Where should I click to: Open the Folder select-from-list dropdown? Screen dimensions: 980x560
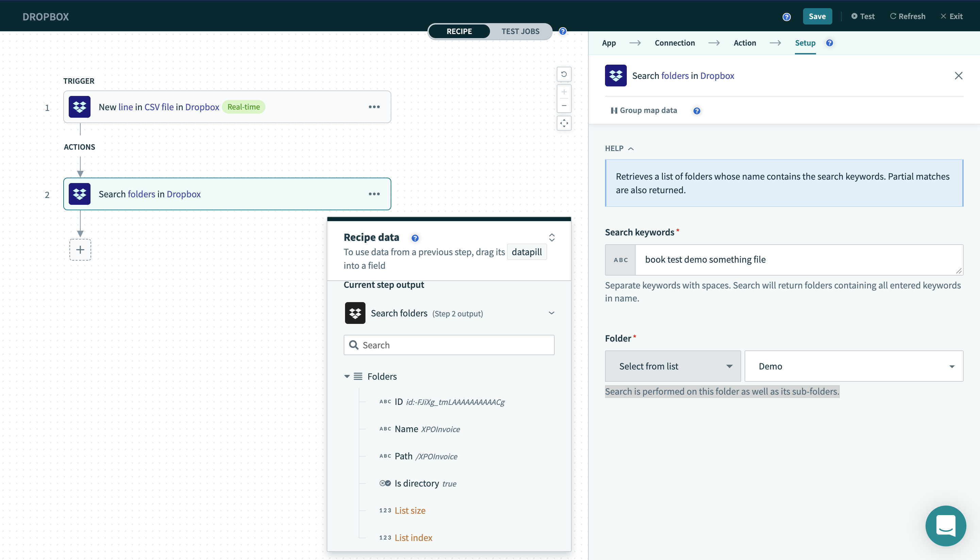673,365
